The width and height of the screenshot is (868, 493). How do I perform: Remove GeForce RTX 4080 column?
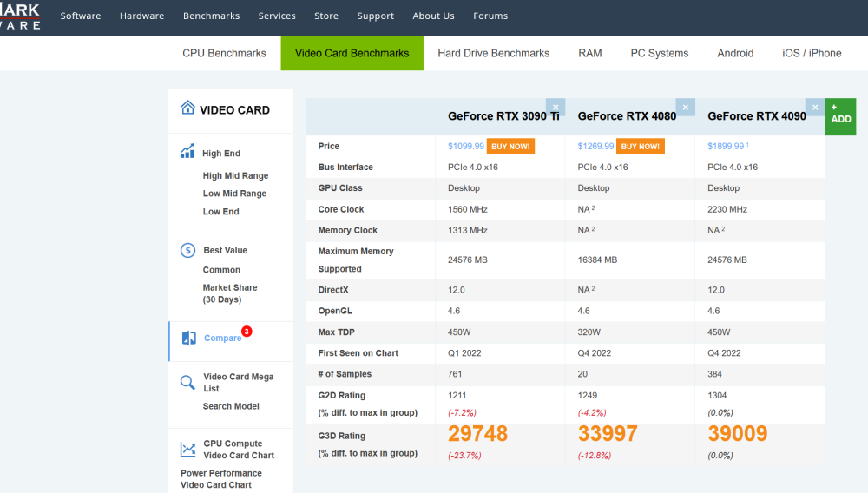pyautogui.click(x=686, y=108)
